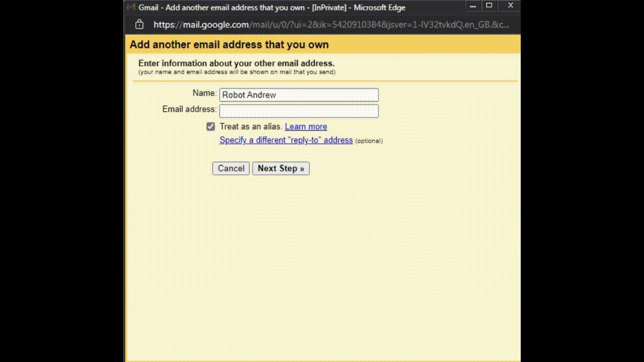Focus the empty Email address field
Viewport: 644px width, 362px height.
coord(299,111)
